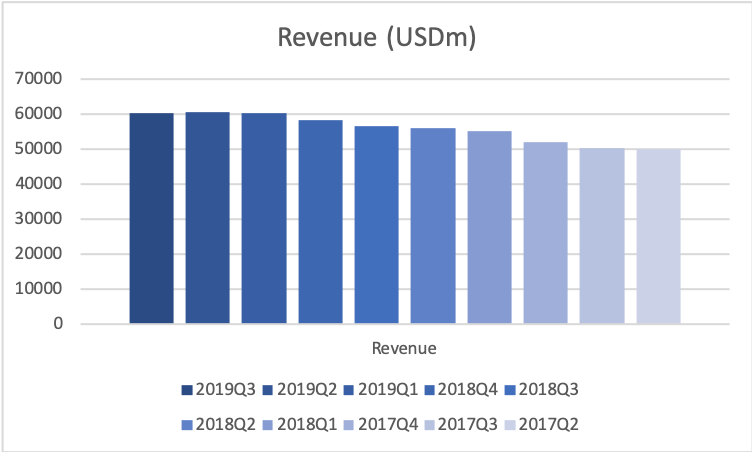
Task: Click the 20000 axis label
Action: click(x=38, y=254)
